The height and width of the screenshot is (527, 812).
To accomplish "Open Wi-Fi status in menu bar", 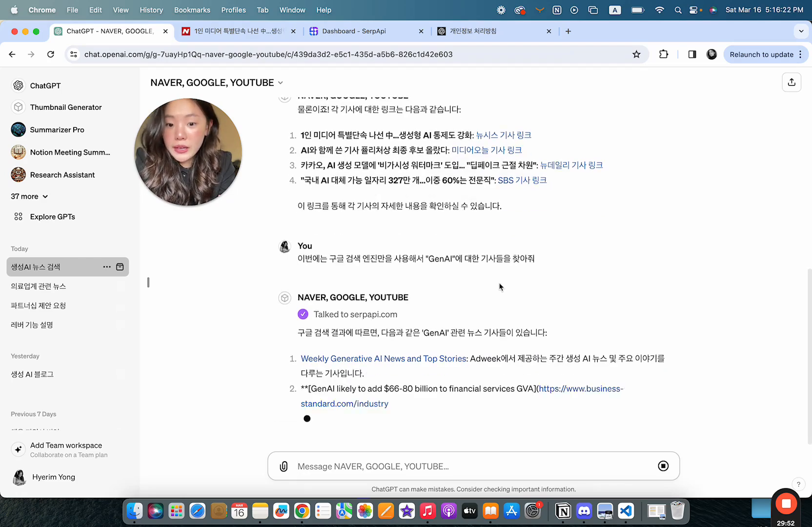I will click(x=659, y=10).
